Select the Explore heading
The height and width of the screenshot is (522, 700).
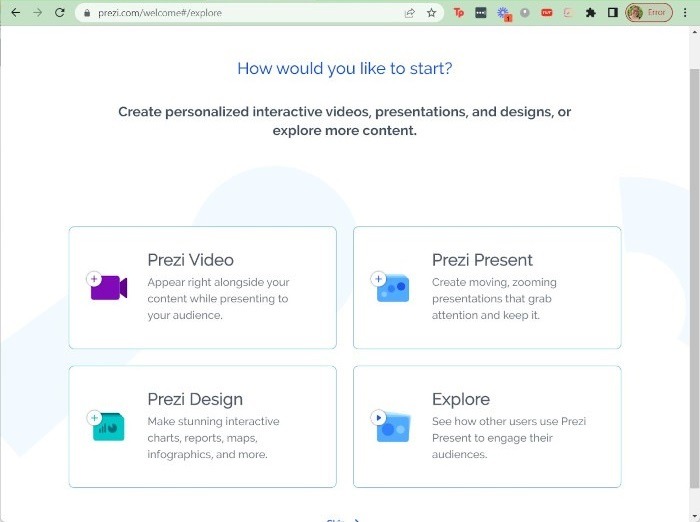(461, 399)
